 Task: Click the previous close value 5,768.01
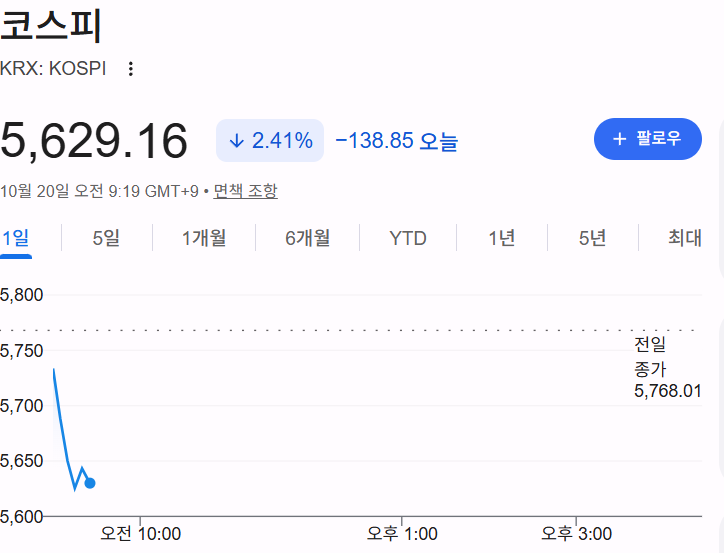[x=668, y=391]
